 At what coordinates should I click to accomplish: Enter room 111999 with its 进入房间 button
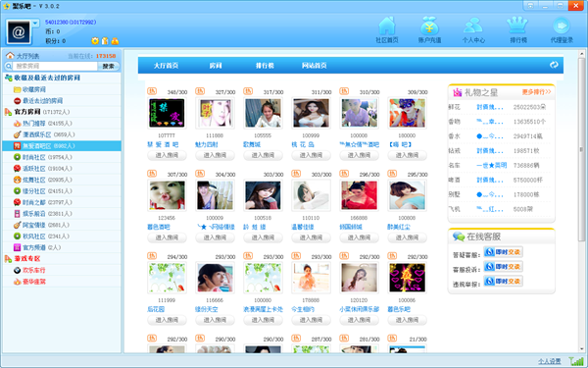167,320
